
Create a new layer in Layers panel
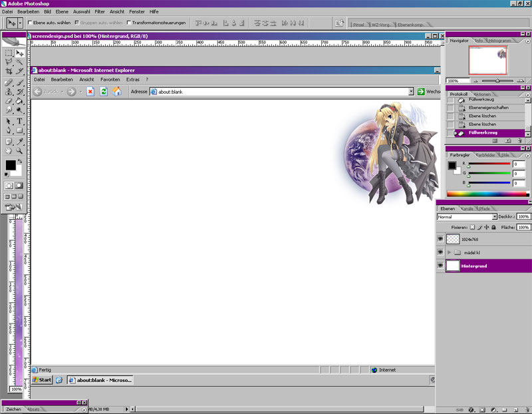pyautogui.click(x=516, y=410)
